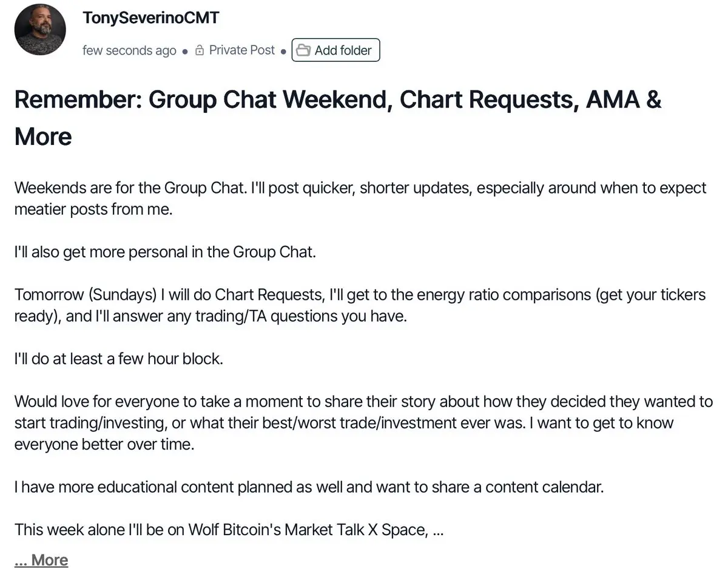Click the paragraph starting 'Tomorrow (Sundays)'
Viewport: 728px width, 577px height.
coord(360,305)
